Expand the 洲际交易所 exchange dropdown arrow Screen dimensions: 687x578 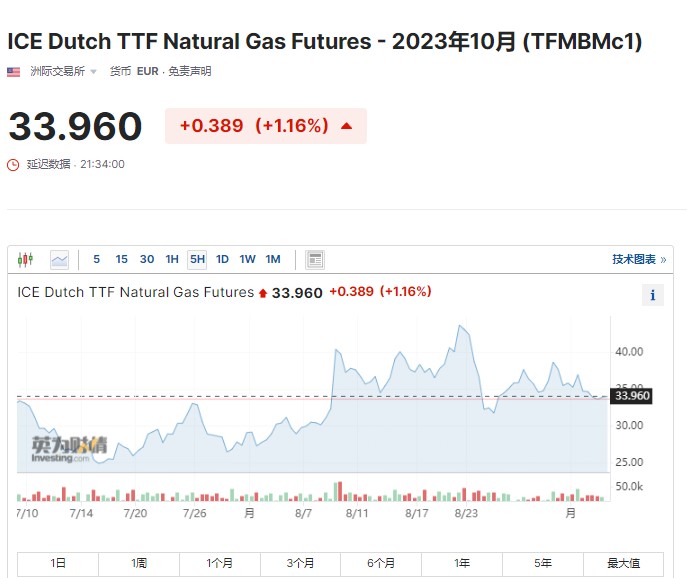pos(93,71)
